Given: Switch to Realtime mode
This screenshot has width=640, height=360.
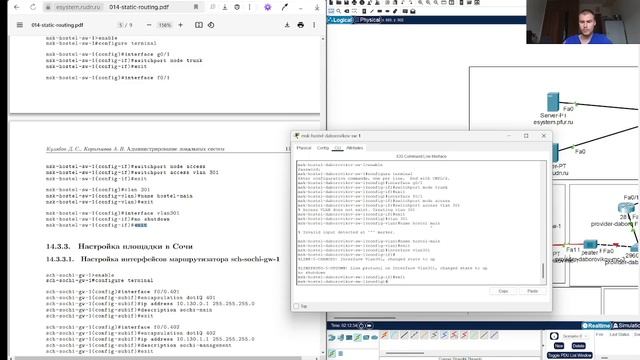Looking at the screenshot, I should click(x=596, y=325).
